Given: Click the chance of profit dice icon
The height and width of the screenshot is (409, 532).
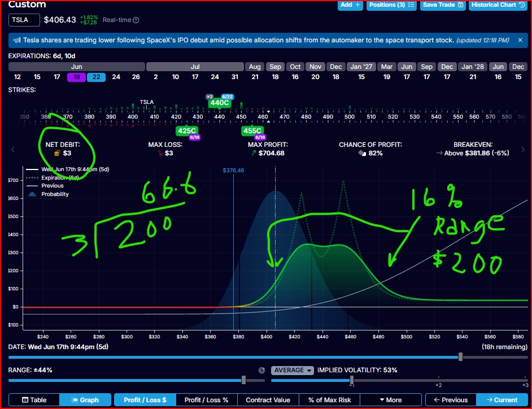Looking at the screenshot, I should [x=362, y=154].
